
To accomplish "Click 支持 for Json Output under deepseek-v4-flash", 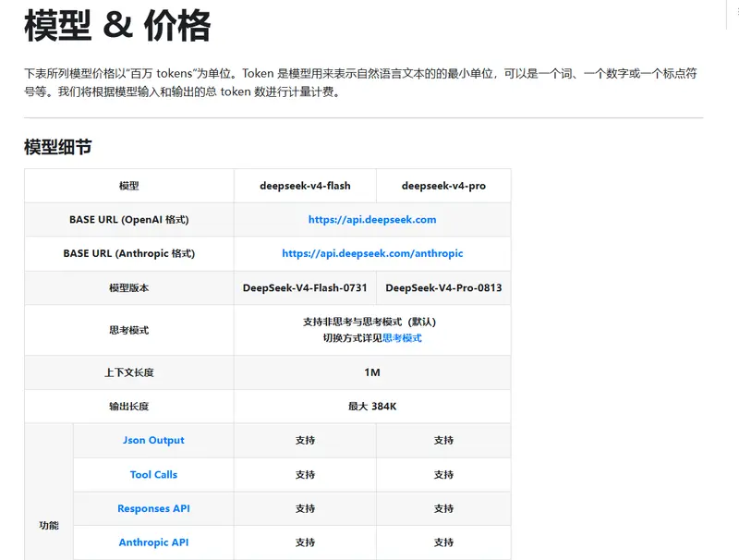I will (x=305, y=440).
